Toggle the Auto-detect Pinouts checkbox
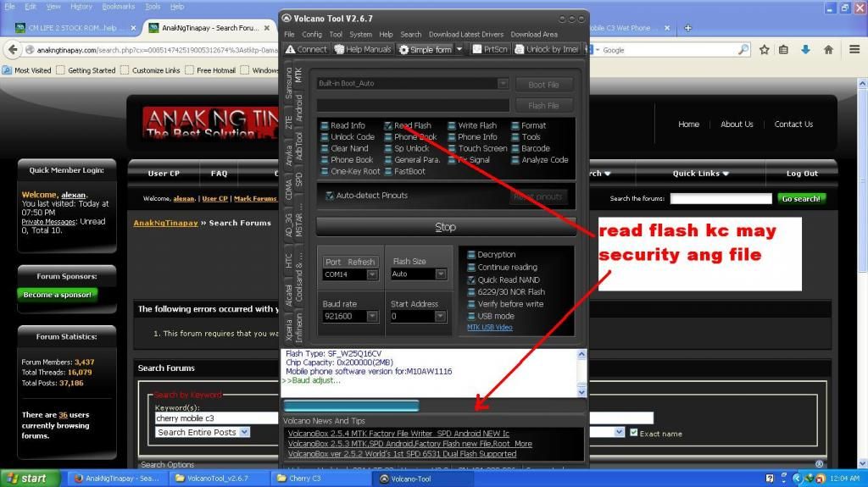Viewport: 868px width, 487px height. [330, 196]
